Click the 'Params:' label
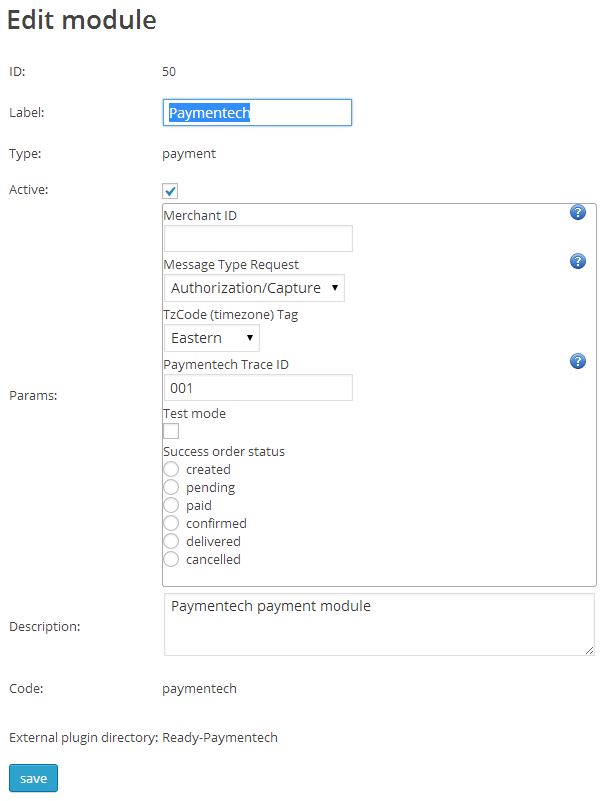Viewport: 608px width, 801px height. coord(33,395)
